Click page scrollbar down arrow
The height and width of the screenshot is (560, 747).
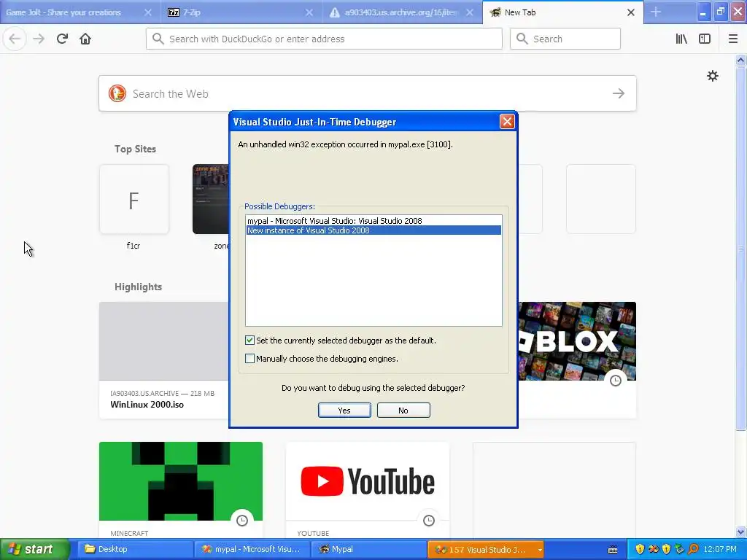pyautogui.click(x=740, y=532)
